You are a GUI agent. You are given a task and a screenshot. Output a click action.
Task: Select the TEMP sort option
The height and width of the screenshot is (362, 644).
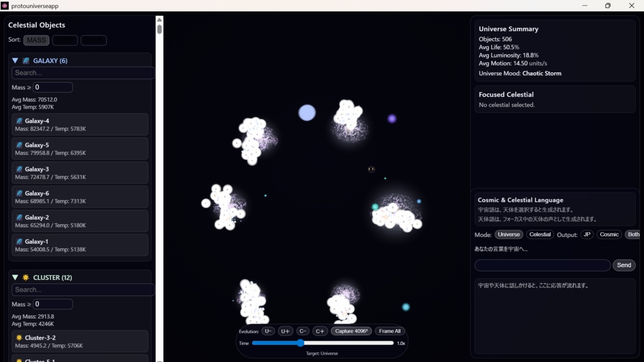[x=65, y=40]
